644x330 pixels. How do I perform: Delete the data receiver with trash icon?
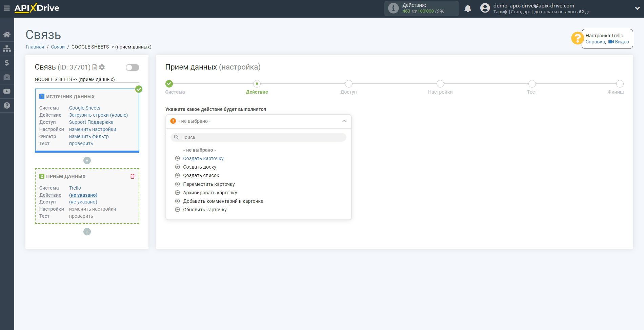point(133,176)
